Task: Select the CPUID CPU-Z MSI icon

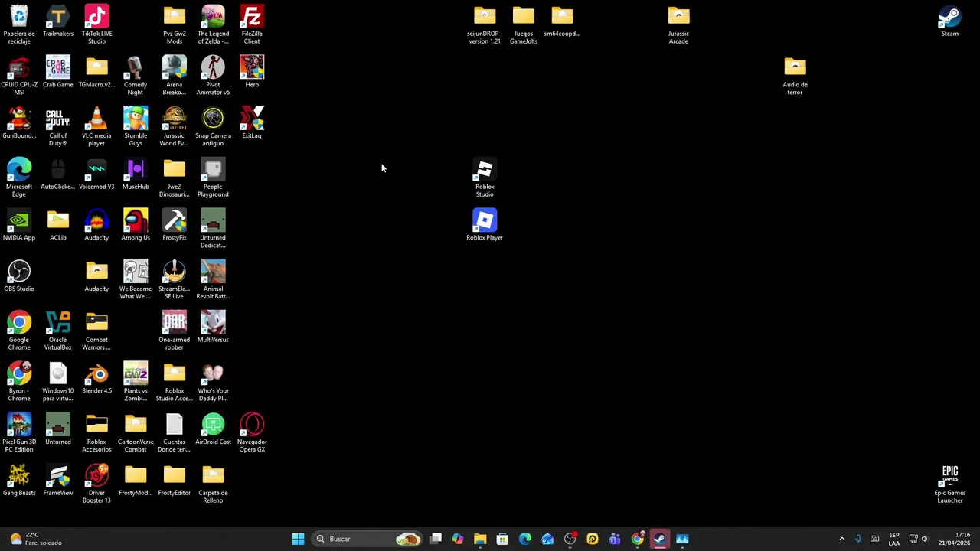Action: [x=19, y=76]
